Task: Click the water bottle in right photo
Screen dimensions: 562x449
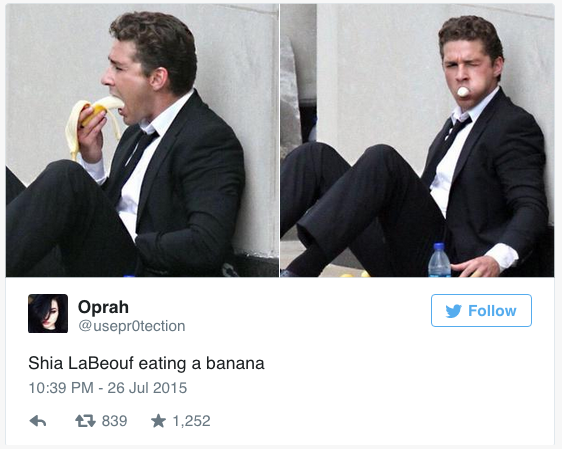Action: (x=439, y=260)
